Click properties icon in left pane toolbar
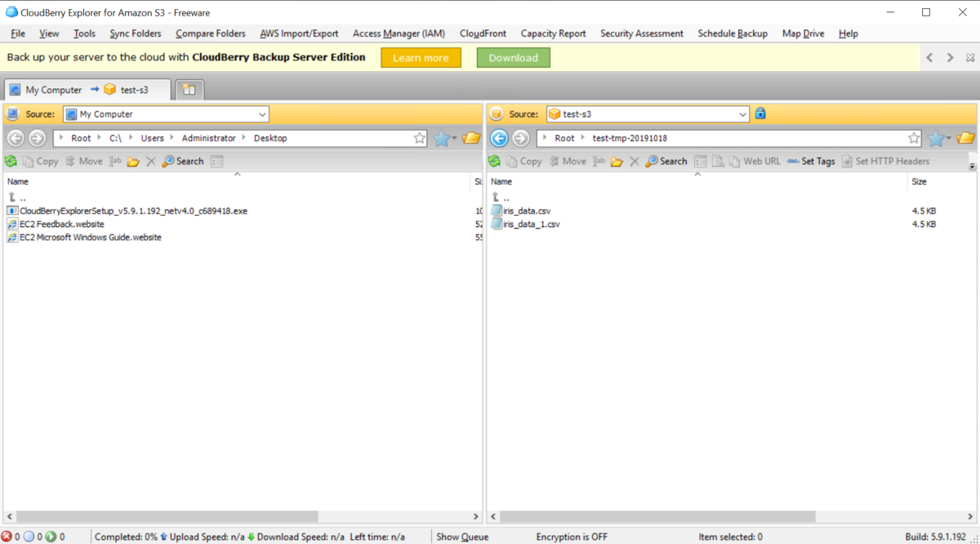This screenshot has width=980, height=544. [x=217, y=162]
